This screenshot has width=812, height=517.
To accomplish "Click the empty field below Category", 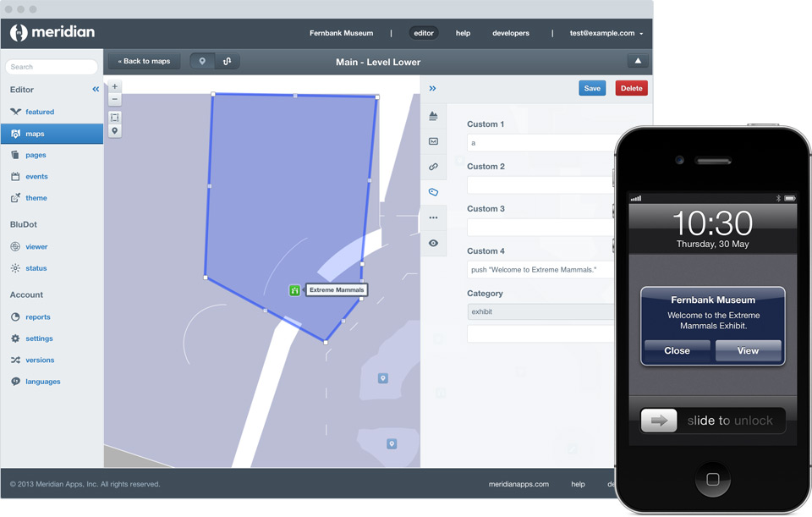I will 540,333.
